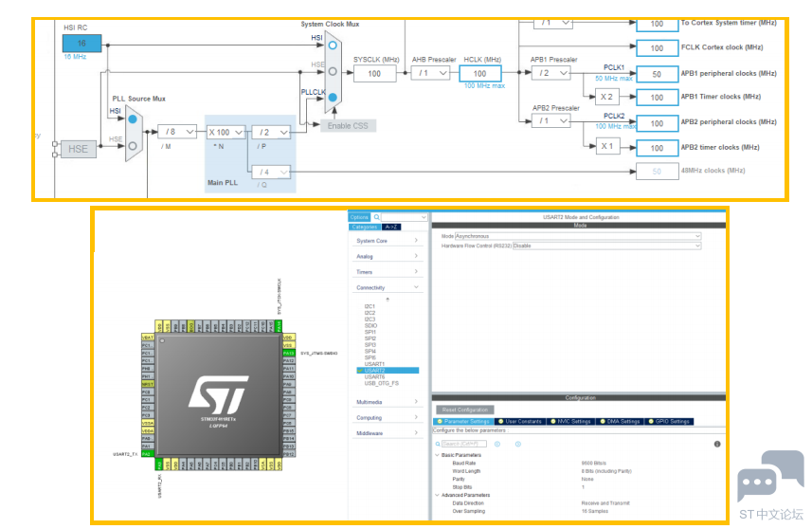
Task: Click the HSE input block
Action: [79, 149]
